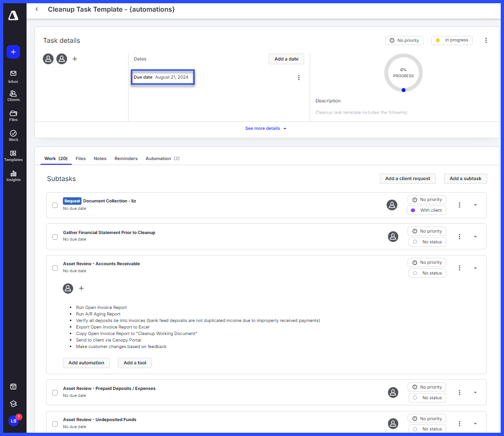Go to Clients in left sidebar

tap(13, 95)
